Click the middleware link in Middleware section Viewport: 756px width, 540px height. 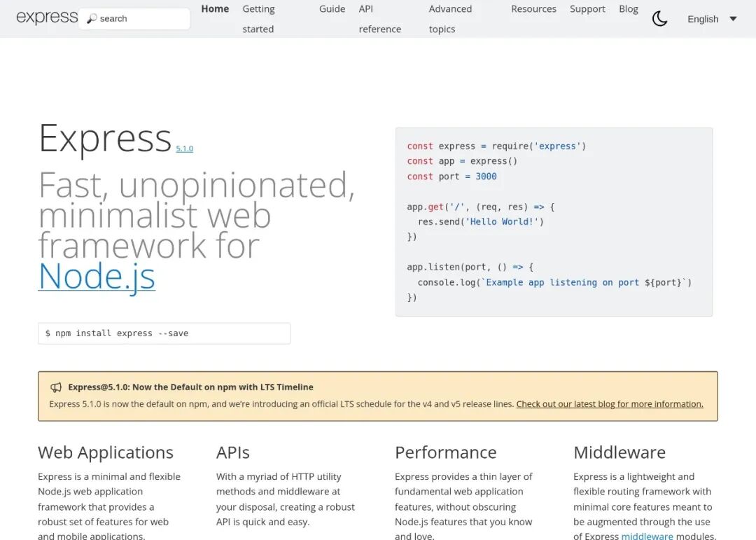tap(647, 536)
